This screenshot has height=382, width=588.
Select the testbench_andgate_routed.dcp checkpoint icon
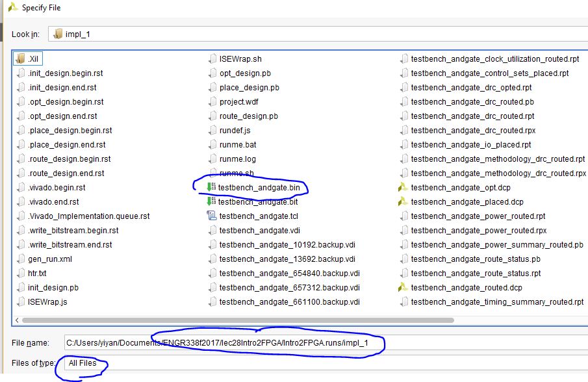403,288
